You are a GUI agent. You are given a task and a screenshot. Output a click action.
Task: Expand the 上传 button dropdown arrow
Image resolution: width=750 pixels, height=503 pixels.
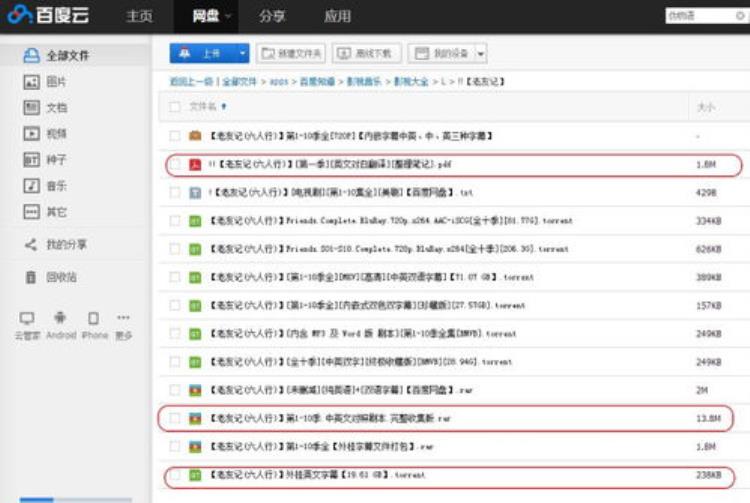click(x=242, y=53)
